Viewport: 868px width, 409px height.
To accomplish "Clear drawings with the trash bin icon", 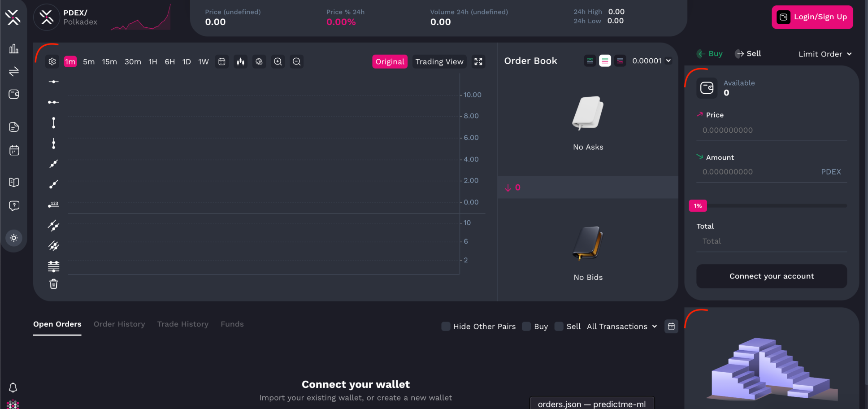I will [x=53, y=284].
